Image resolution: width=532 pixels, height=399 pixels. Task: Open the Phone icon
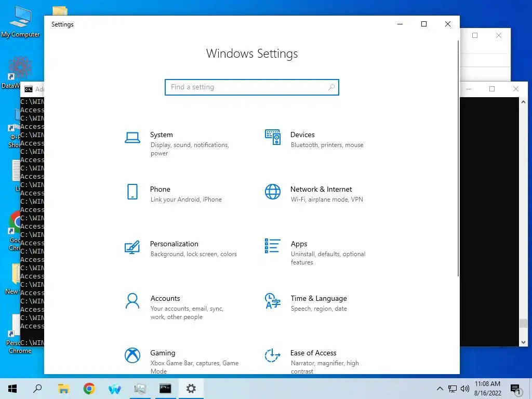[132, 192]
